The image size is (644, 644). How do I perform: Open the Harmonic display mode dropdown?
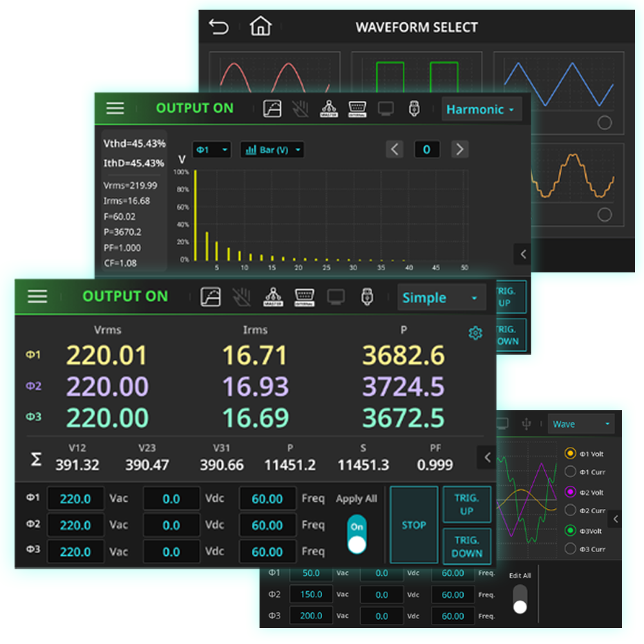click(x=480, y=109)
